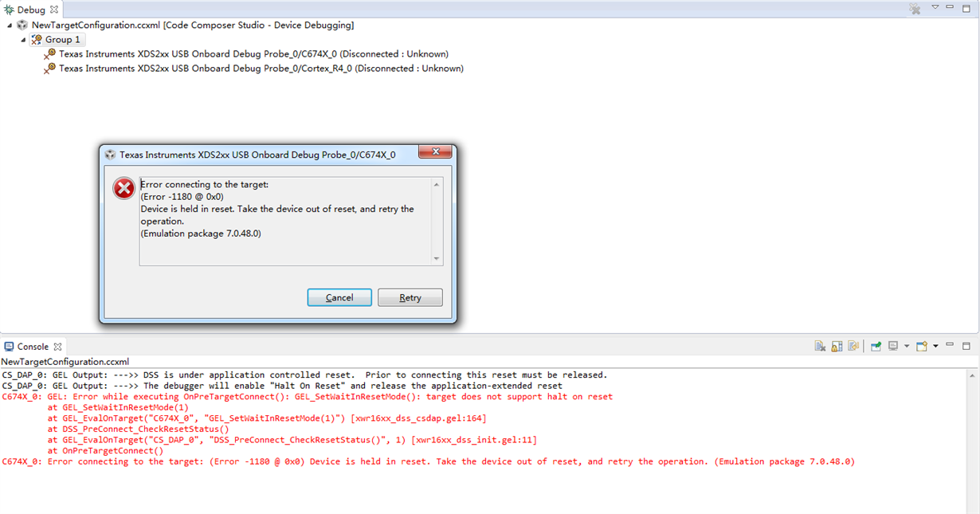The width and height of the screenshot is (980, 514).
Task: Click scroll up arrow in error message box
Action: click(436, 185)
